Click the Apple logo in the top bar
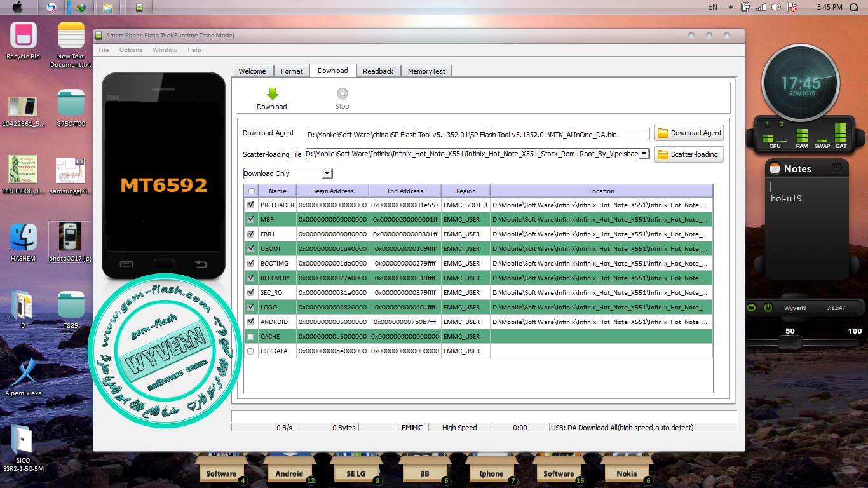Image resolution: width=868 pixels, height=488 pixels. (17, 7)
